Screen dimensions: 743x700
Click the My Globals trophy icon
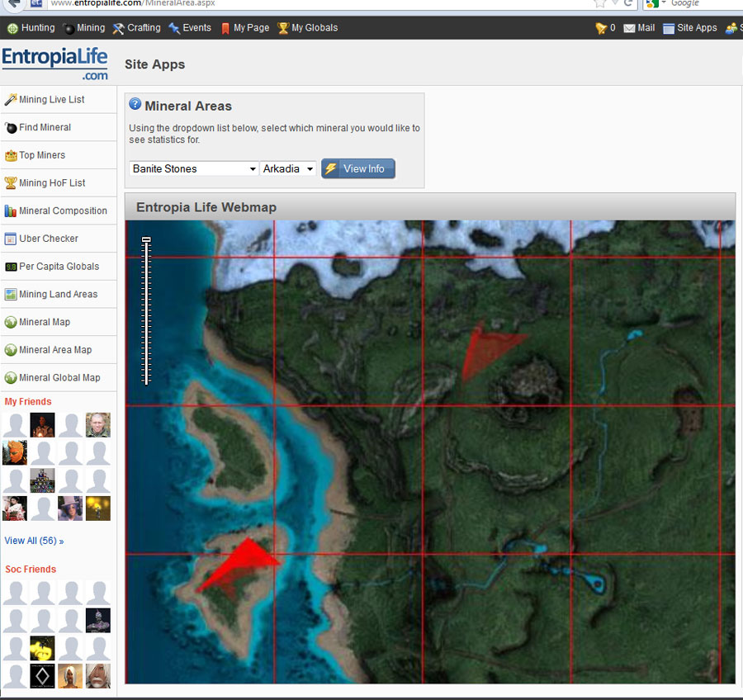[x=283, y=28]
